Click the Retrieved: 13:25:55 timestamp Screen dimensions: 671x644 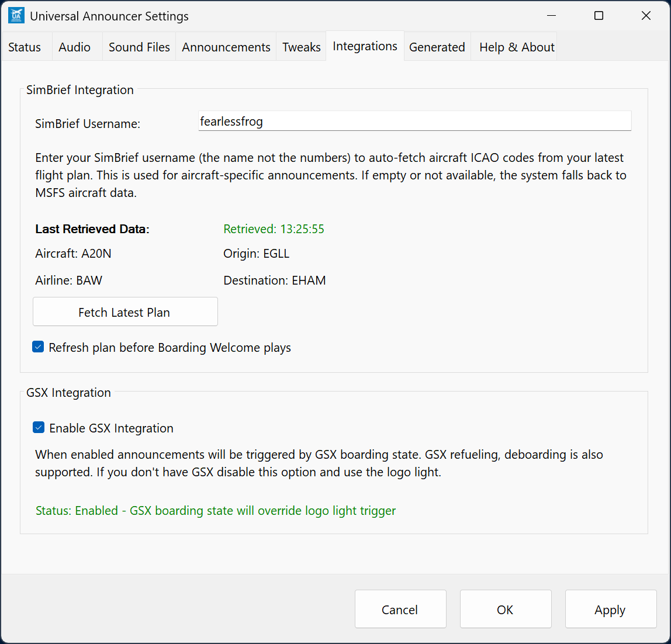pos(274,229)
